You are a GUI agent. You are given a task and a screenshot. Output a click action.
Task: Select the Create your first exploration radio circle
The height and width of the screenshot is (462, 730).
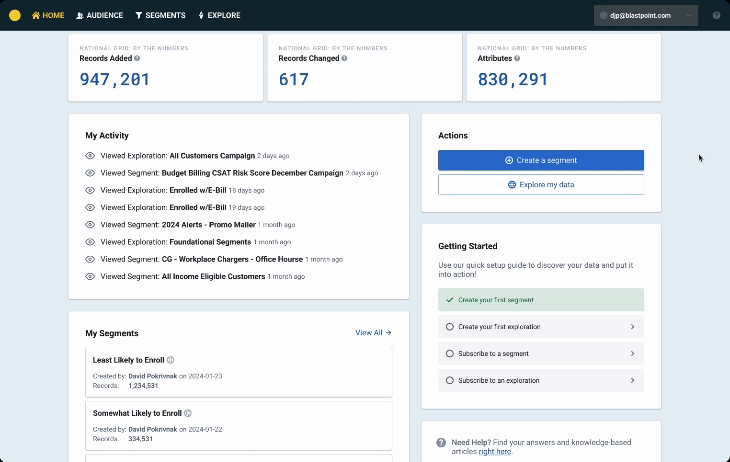click(450, 326)
